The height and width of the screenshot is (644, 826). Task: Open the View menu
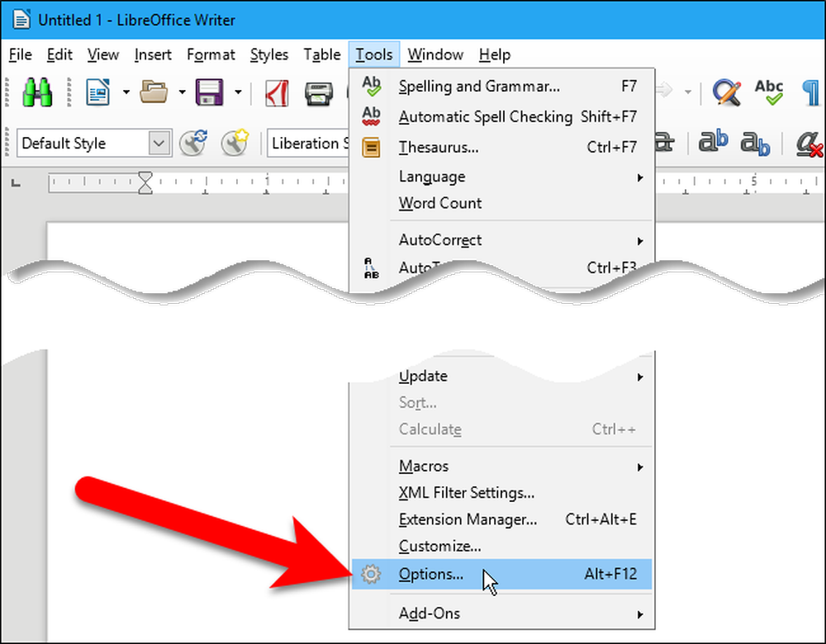click(x=102, y=54)
